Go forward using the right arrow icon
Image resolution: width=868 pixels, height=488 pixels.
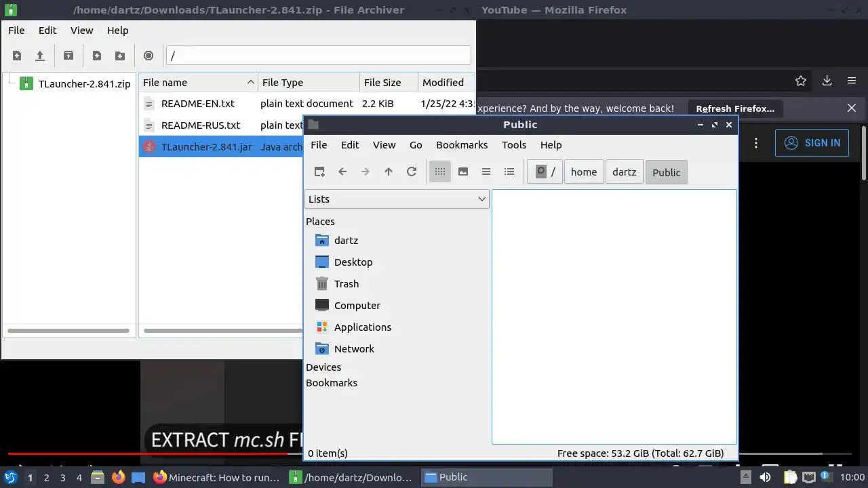pyautogui.click(x=366, y=171)
